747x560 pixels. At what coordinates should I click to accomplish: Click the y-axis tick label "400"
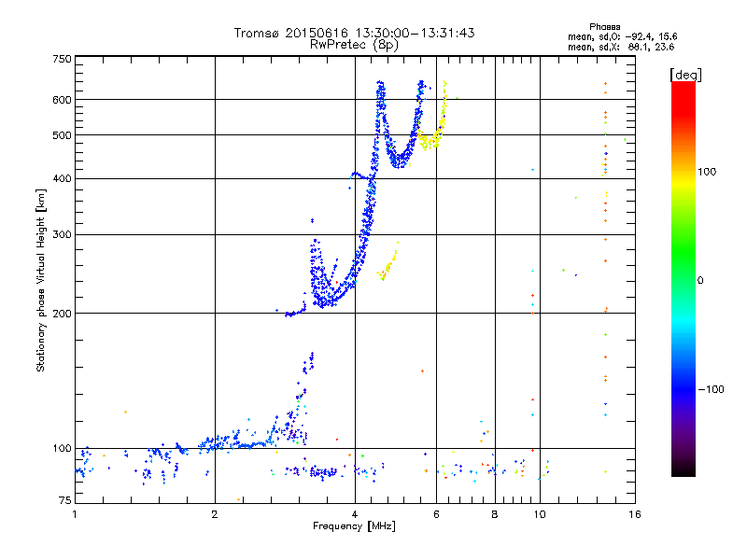pyautogui.click(x=62, y=178)
